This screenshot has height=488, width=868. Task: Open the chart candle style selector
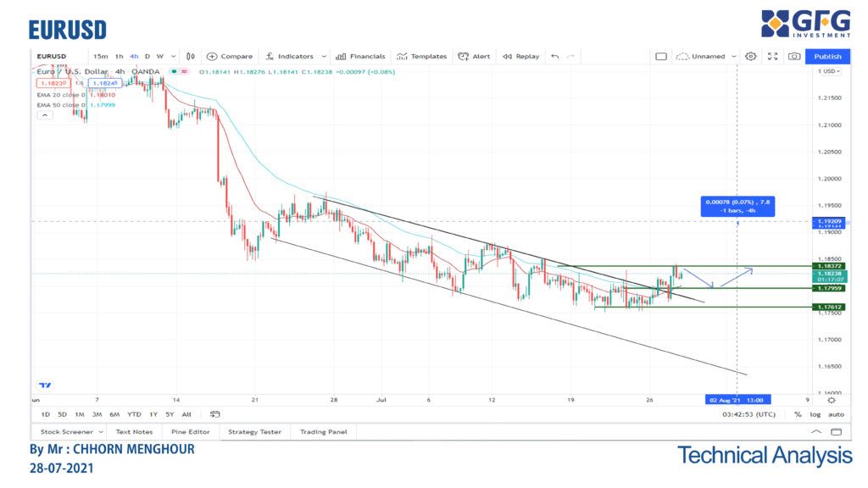coord(191,57)
